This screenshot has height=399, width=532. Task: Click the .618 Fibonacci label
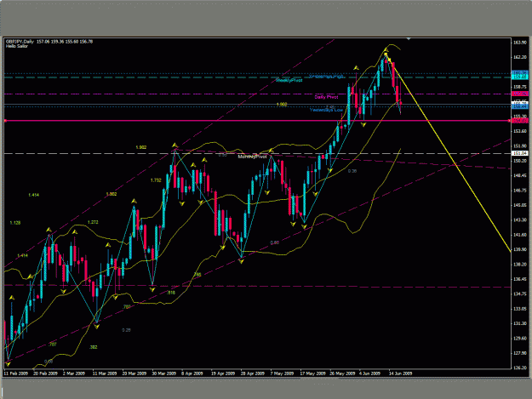coord(171,293)
